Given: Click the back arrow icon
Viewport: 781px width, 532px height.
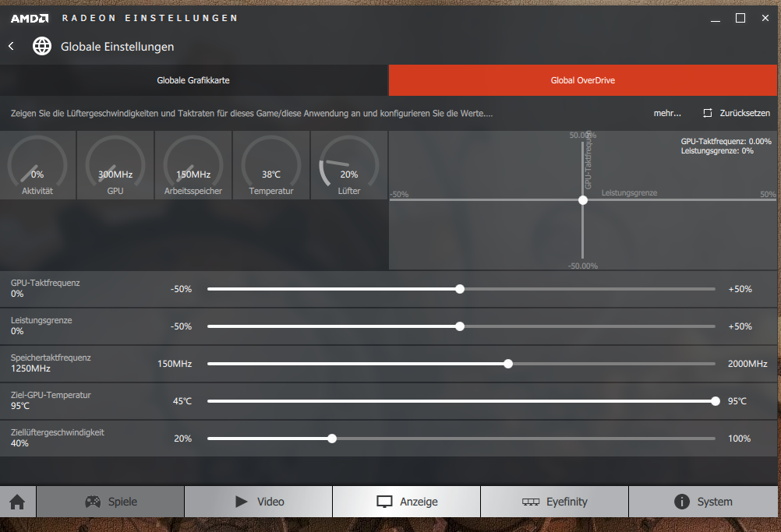Looking at the screenshot, I should [11, 46].
